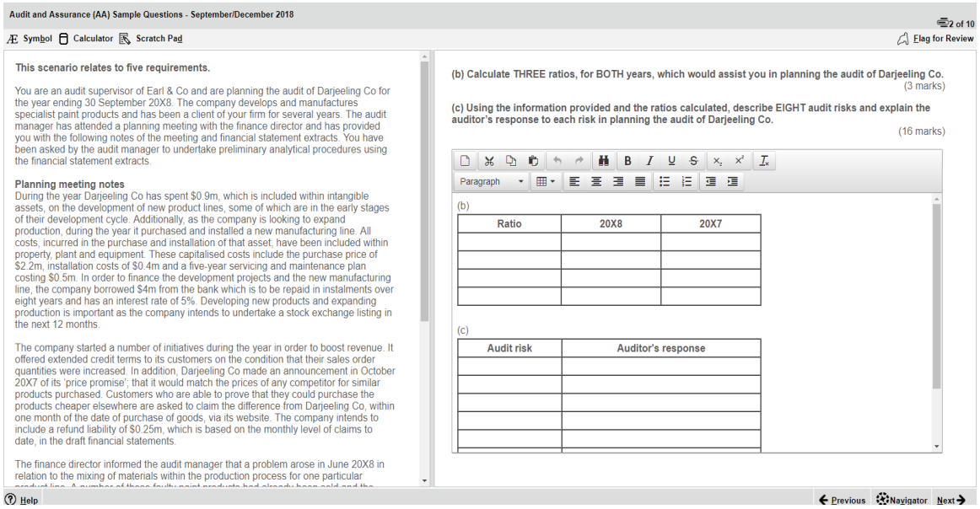Click the 2 of 10 question counter
The image size is (980, 509).
coord(956,24)
